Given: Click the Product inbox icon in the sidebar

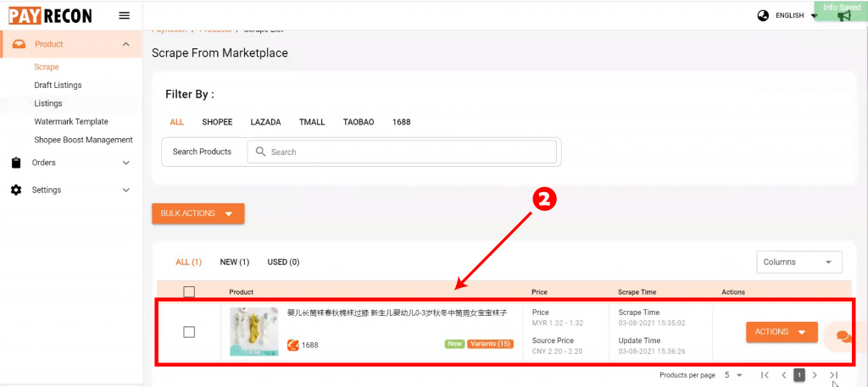Looking at the screenshot, I should point(19,44).
